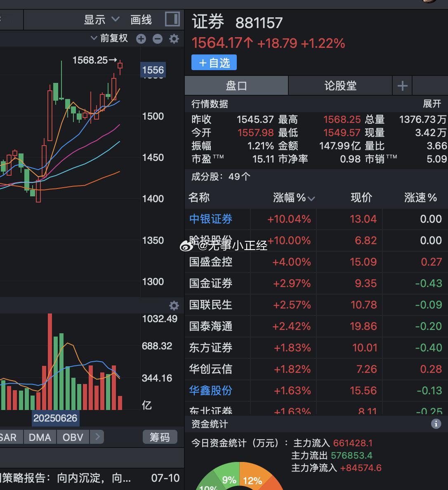The height and width of the screenshot is (490, 448).
Task: Click 成分股: 49个 label
Action: [x=221, y=177]
